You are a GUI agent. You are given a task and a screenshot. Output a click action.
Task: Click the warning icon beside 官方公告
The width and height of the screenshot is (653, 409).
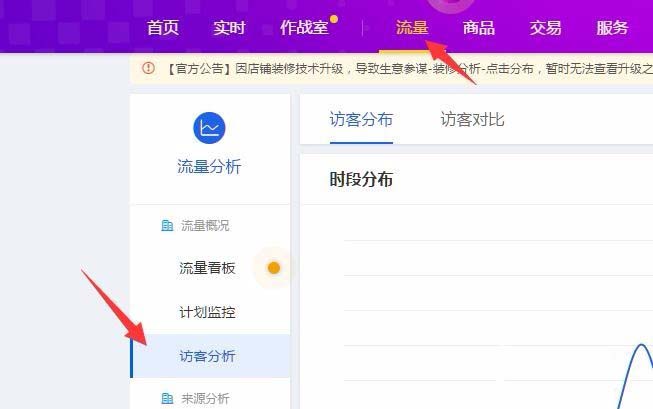click(x=148, y=68)
